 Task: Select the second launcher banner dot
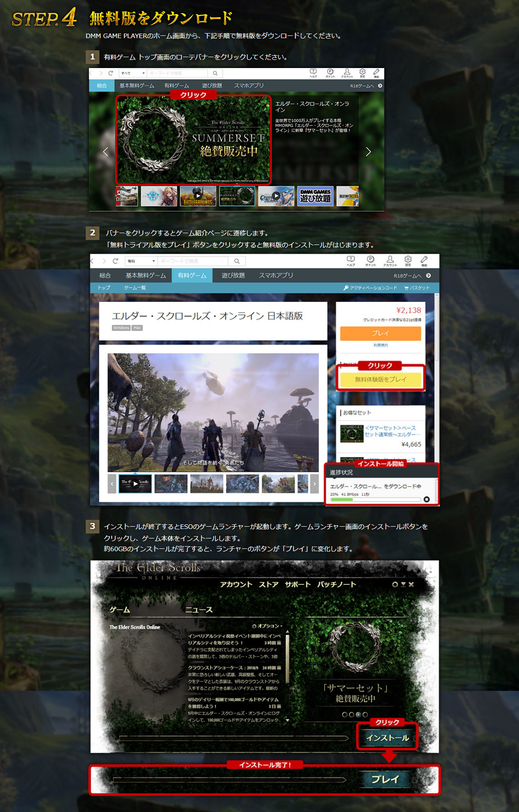(352, 714)
